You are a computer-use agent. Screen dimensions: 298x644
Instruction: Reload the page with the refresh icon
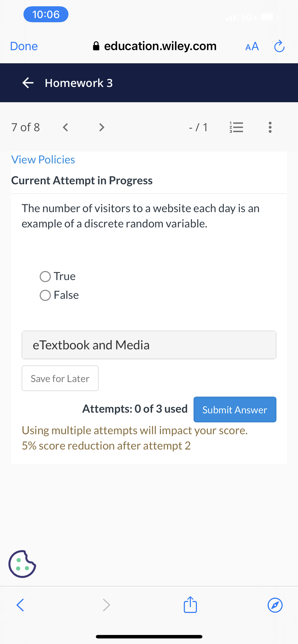tap(279, 46)
